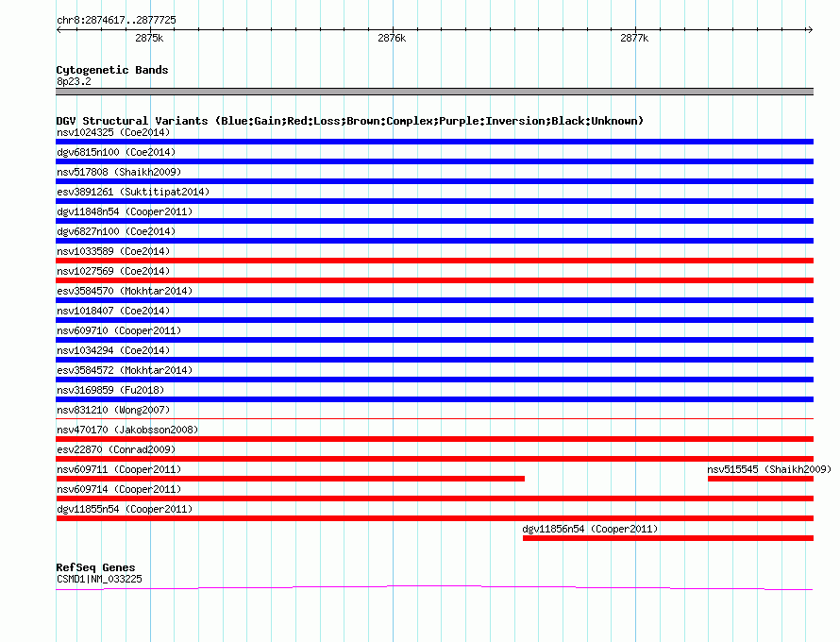
Task: Click nsv1027569 (Coe2014) label
Action: point(113,271)
